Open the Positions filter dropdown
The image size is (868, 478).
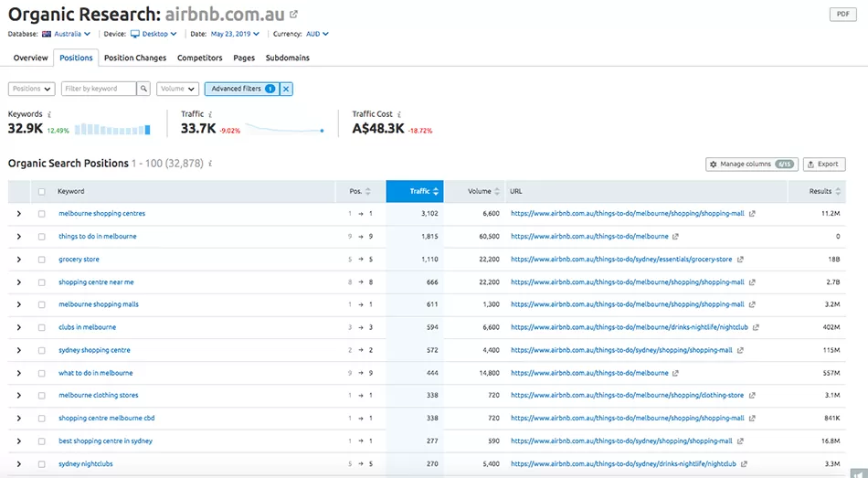pos(32,89)
